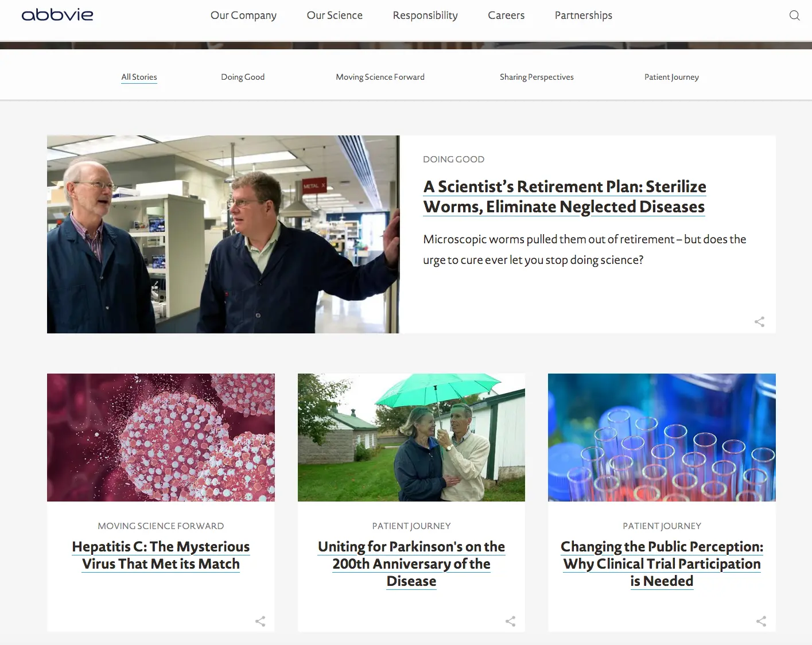
Task: Share the Parkinson's anniversary story card
Action: tap(510, 621)
